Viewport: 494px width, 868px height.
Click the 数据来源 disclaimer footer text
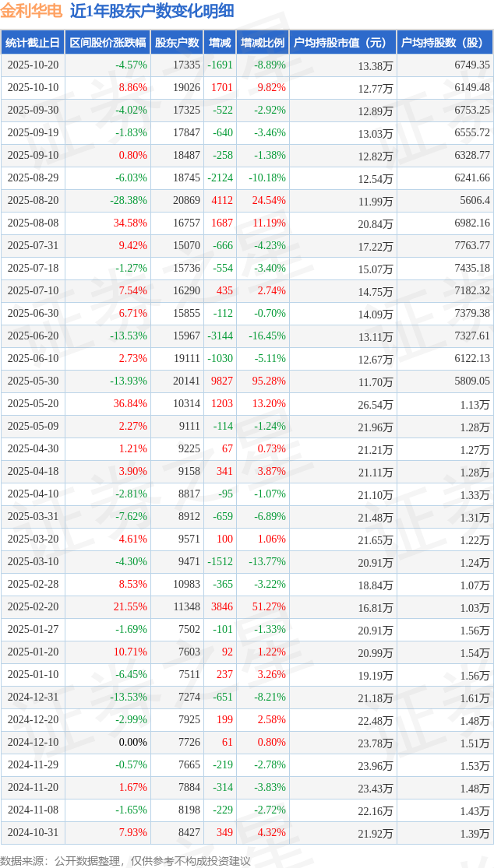pos(125,860)
